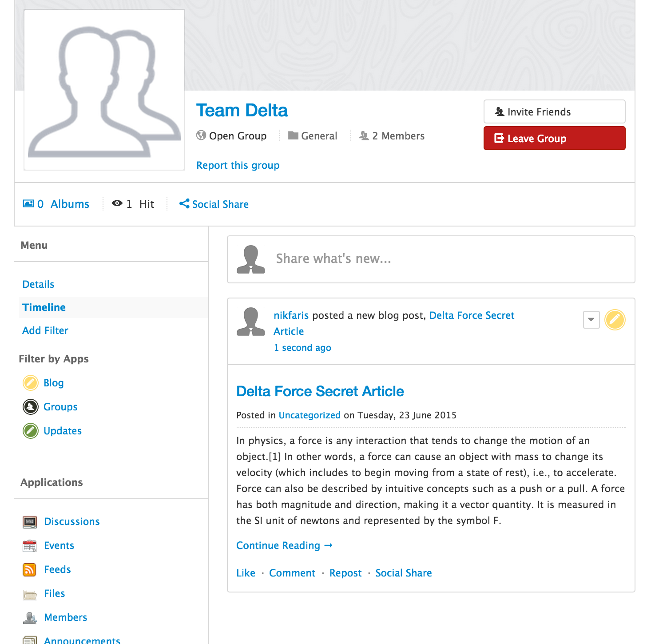Click the yellow blog badge on post
The image size is (651, 644).
click(x=615, y=320)
